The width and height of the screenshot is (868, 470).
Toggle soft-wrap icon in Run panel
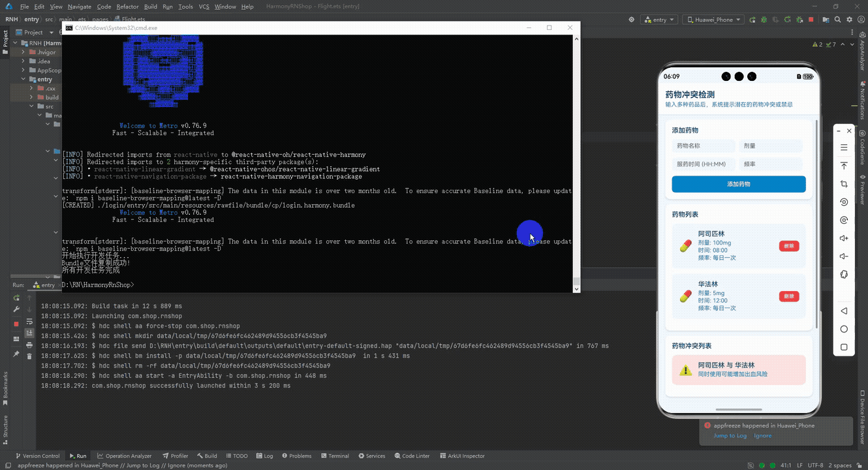29,321
